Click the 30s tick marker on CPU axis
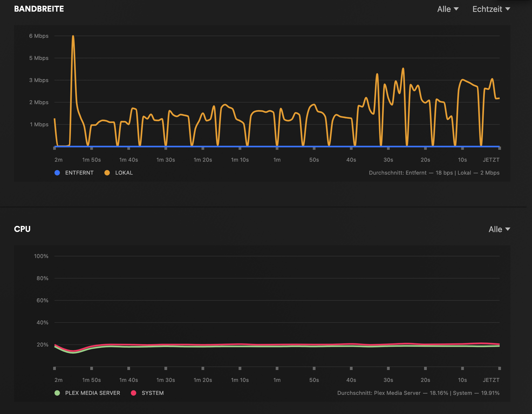This screenshot has width=532, height=414. point(388,368)
